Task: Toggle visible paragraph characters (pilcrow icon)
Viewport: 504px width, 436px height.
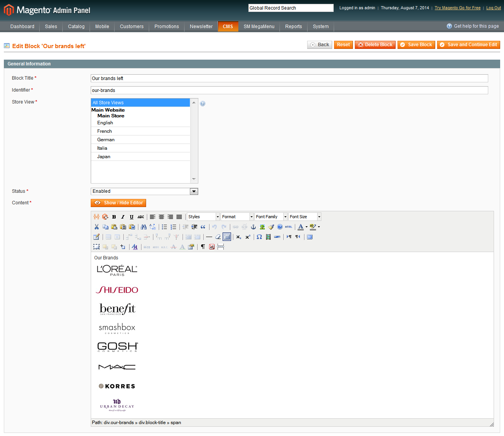Action: tap(203, 247)
